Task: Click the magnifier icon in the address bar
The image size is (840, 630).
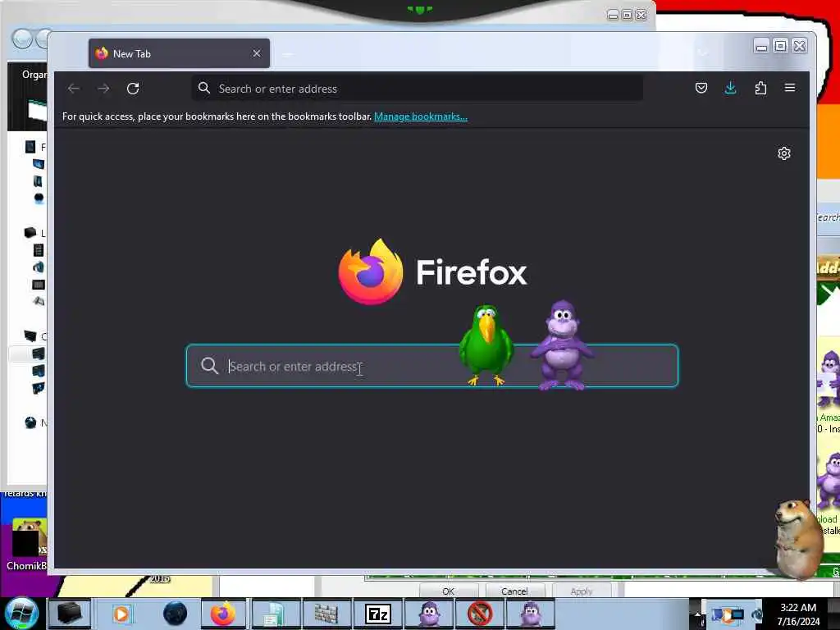Action: pyautogui.click(x=204, y=88)
